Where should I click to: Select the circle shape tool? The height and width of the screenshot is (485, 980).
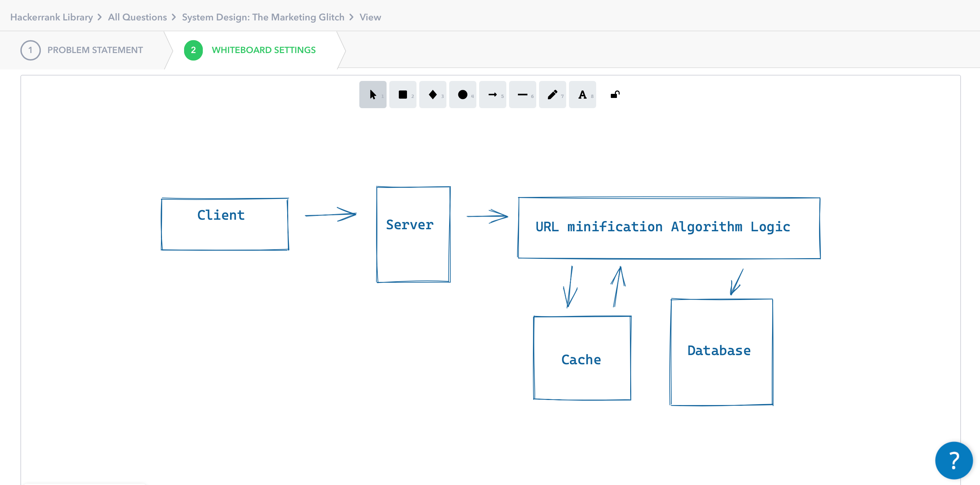pos(463,94)
